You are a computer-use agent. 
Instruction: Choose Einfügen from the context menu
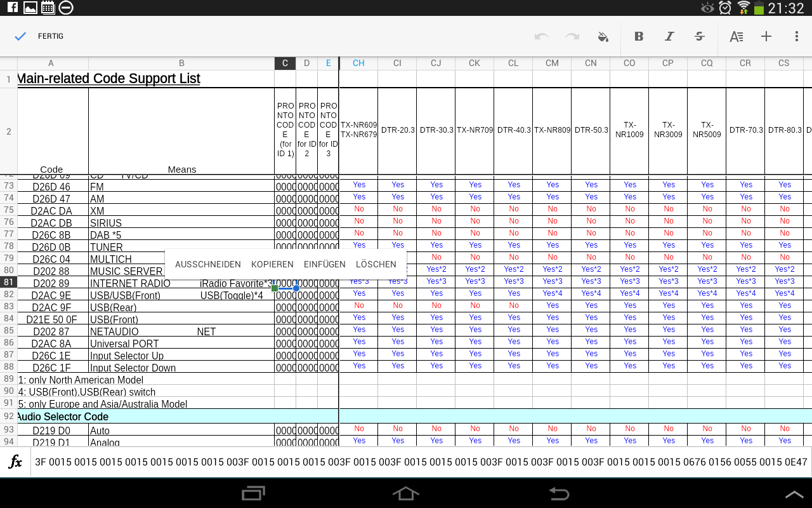coord(325,264)
